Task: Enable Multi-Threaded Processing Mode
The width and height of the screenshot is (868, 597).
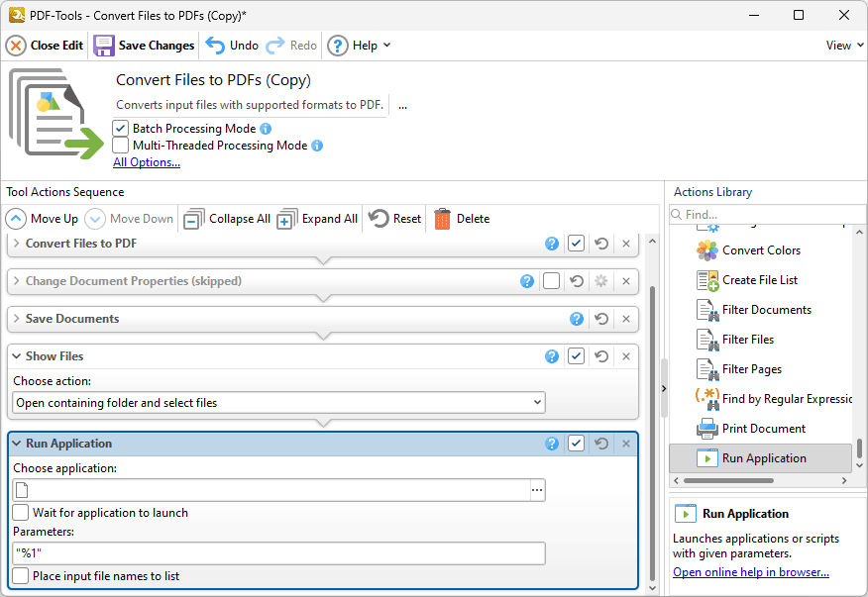Action: 121,146
